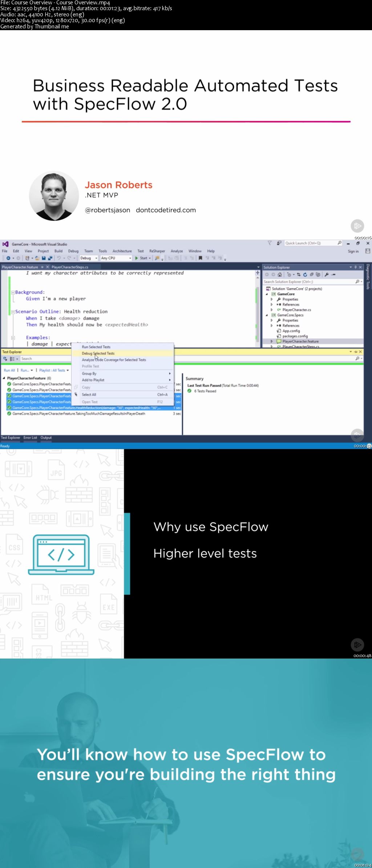Collapse the Background code block

13,292
